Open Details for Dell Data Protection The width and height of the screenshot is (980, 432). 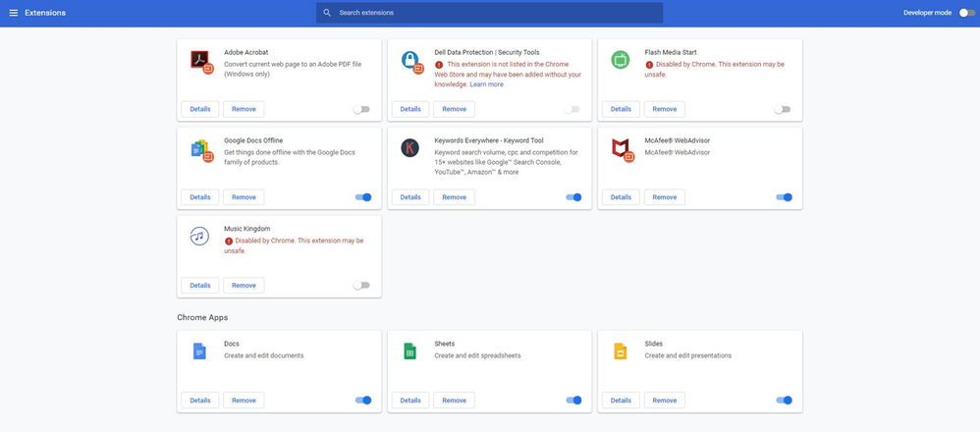click(x=410, y=109)
